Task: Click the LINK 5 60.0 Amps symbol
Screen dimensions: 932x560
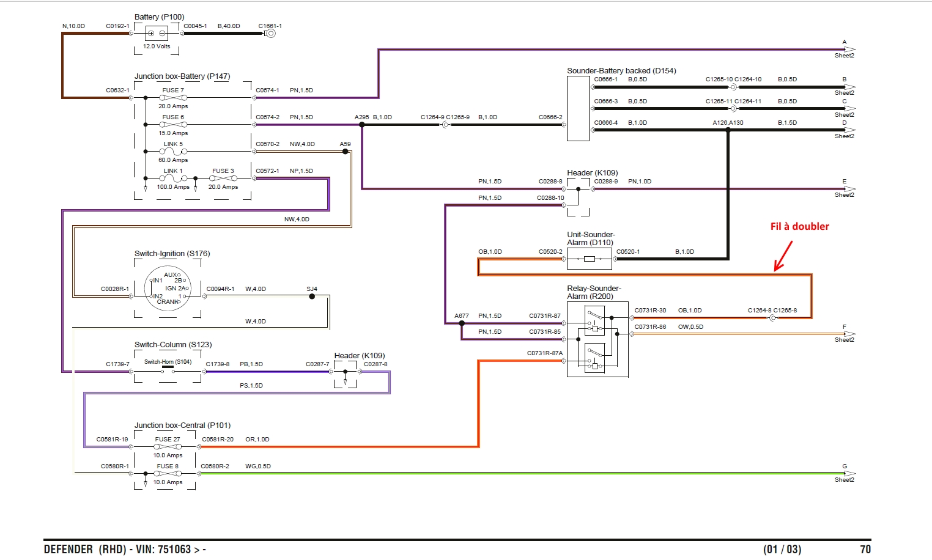Action: click(172, 152)
